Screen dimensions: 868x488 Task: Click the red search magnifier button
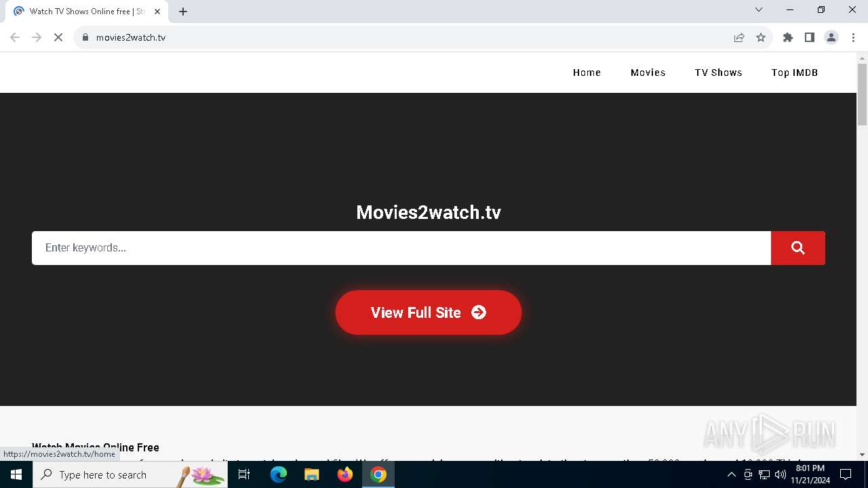pyautogui.click(x=797, y=248)
